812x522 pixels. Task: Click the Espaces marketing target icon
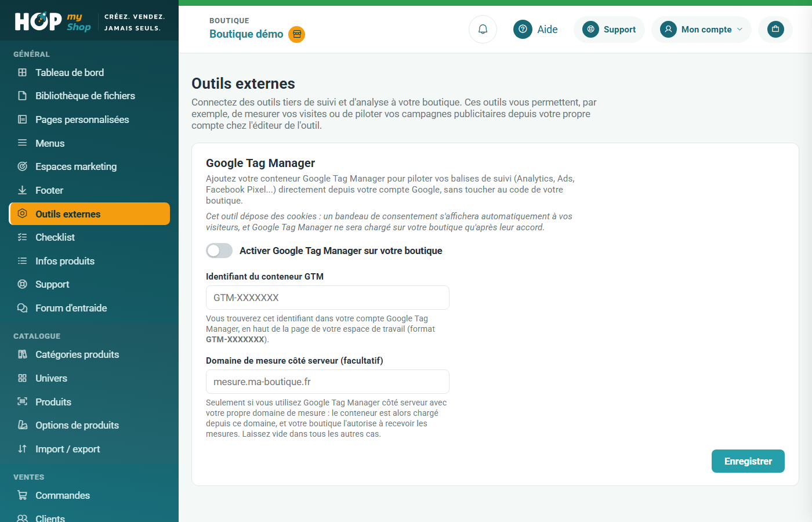click(23, 166)
